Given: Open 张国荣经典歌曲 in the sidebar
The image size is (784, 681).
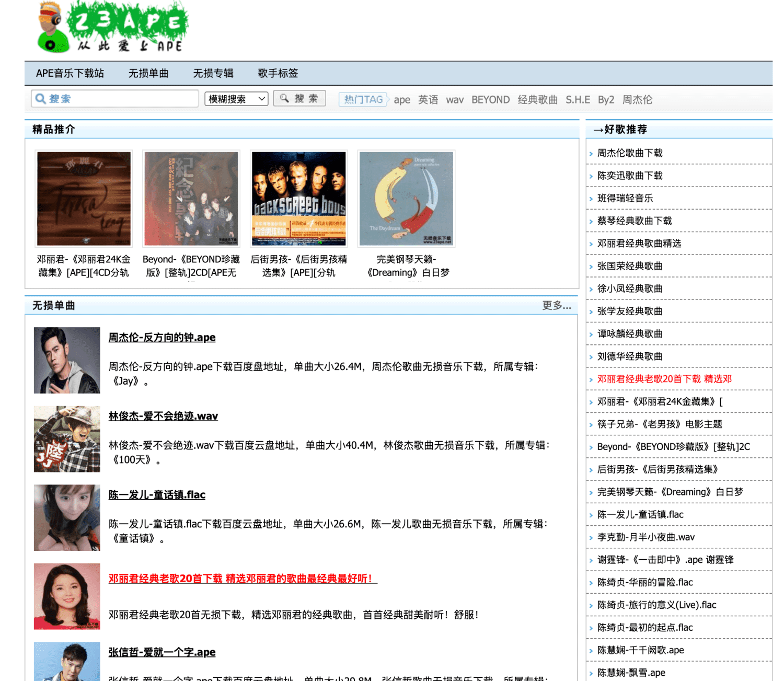Looking at the screenshot, I should [630, 266].
